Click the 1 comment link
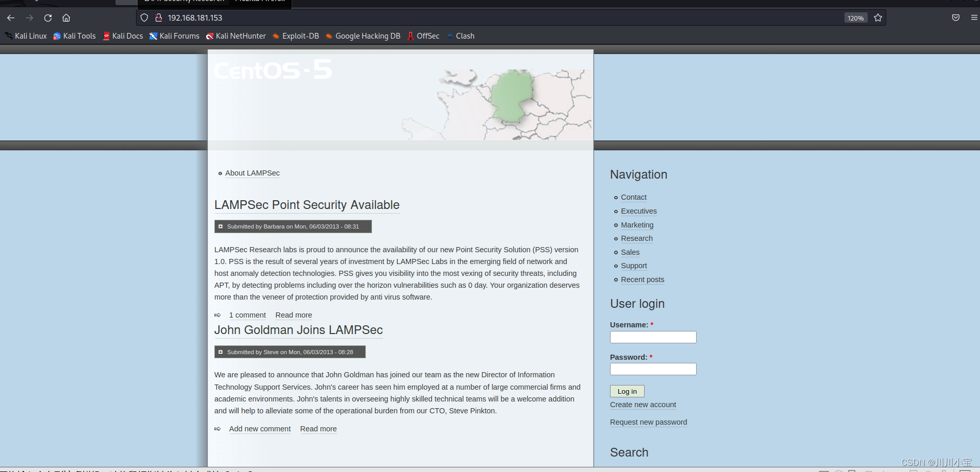Screen dimensions: 980x472 pyautogui.click(x=247, y=315)
